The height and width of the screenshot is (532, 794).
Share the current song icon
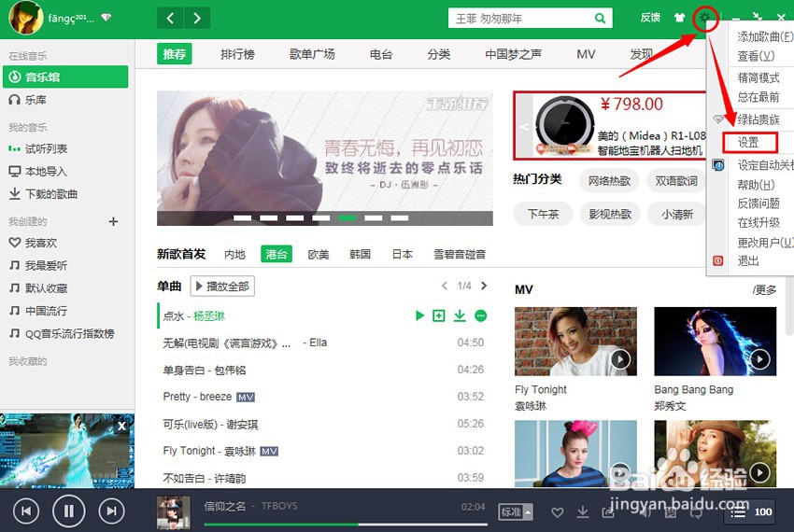608,512
